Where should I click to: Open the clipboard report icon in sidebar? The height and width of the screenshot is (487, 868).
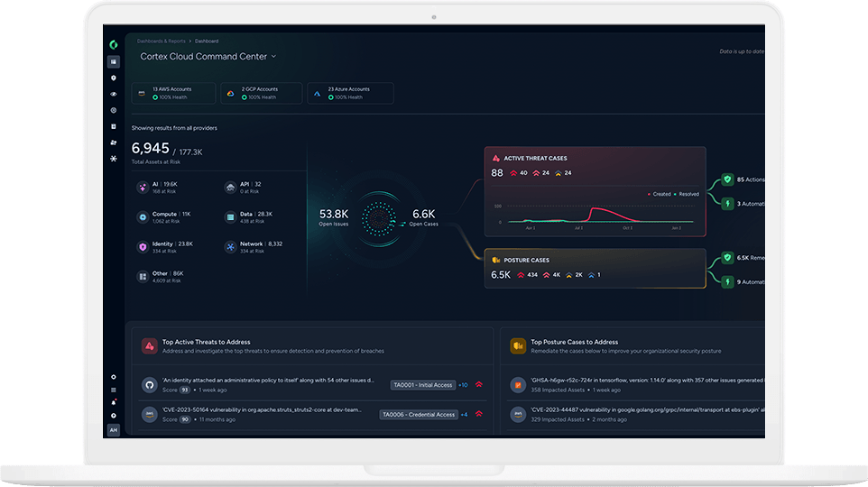(x=114, y=126)
